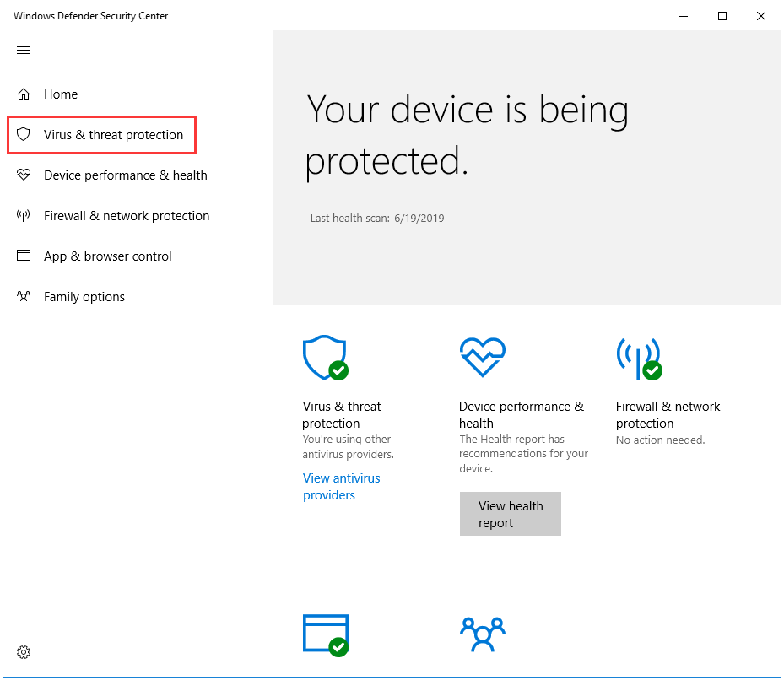Screen dimensions: 784x680
Task: Click the large blue heart health tile icon
Action: 483,358
